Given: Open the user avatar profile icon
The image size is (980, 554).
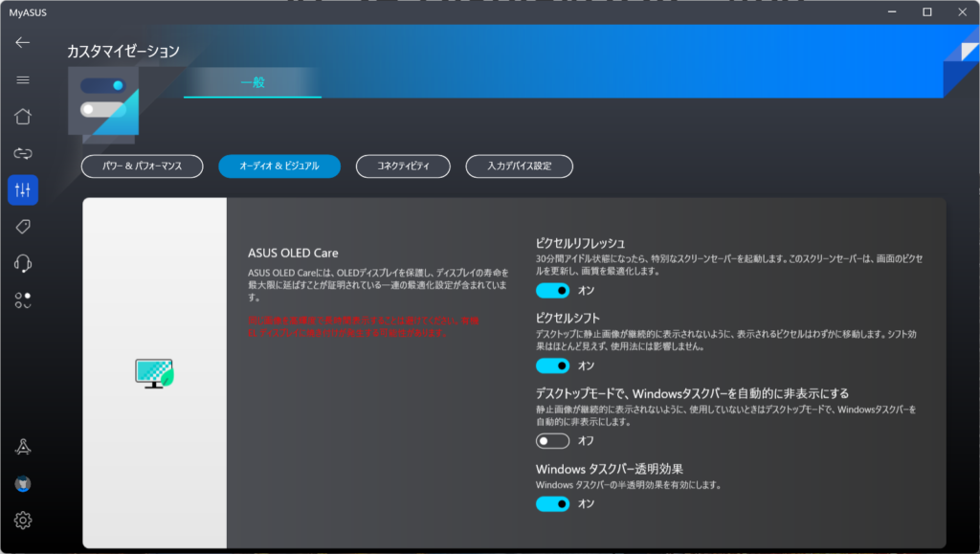Looking at the screenshot, I should [x=23, y=483].
